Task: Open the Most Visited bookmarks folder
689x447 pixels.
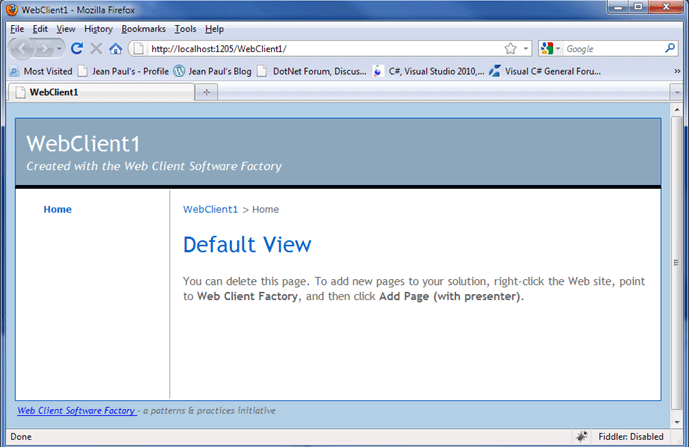Action: (x=41, y=71)
